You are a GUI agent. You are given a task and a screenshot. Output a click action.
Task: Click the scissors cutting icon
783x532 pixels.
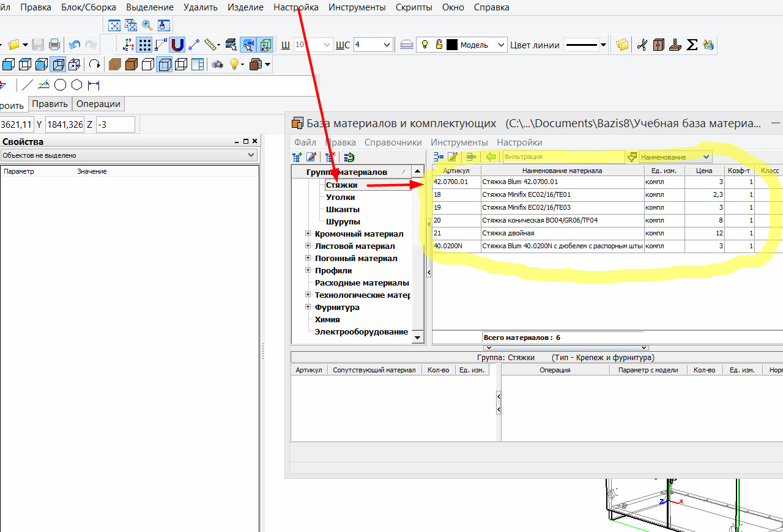coord(642,45)
